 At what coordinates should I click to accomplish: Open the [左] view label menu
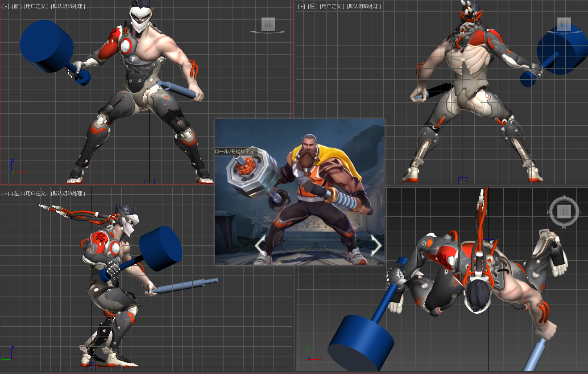pyautogui.click(x=17, y=193)
